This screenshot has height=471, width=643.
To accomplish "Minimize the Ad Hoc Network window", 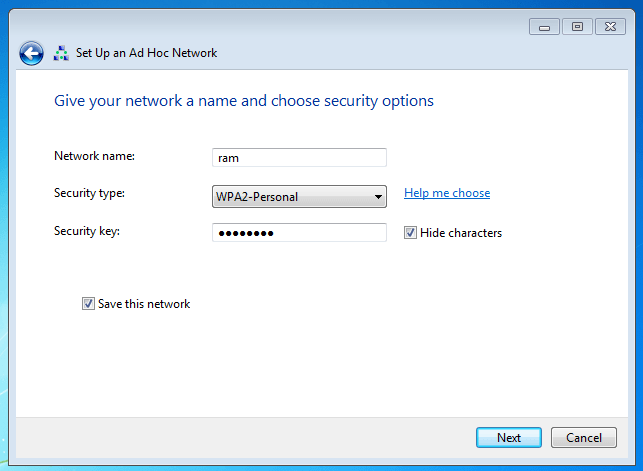I will pos(546,26).
